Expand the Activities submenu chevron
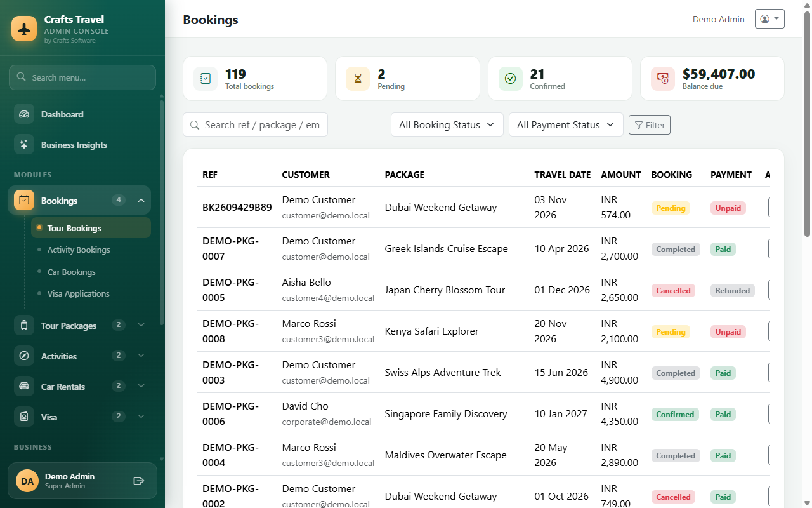Screen dimensions: 812x508 141,356
